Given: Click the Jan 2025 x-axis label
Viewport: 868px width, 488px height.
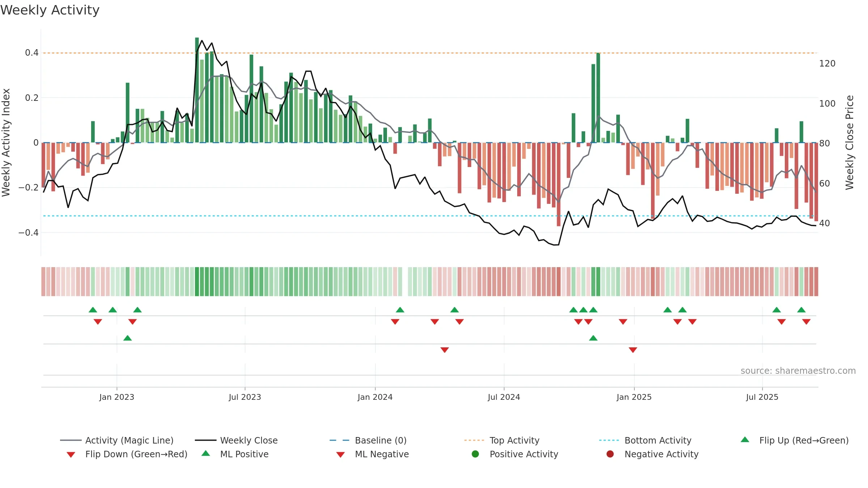Looking at the screenshot, I should [634, 397].
